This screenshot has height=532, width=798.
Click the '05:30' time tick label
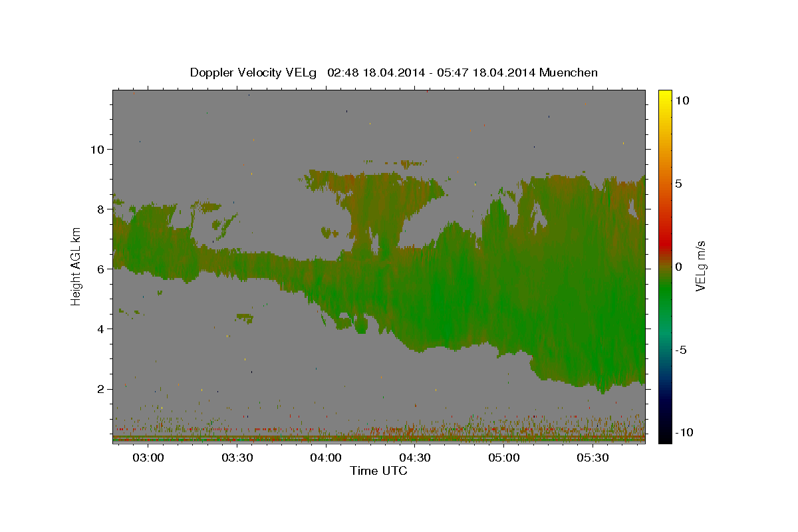click(x=593, y=458)
